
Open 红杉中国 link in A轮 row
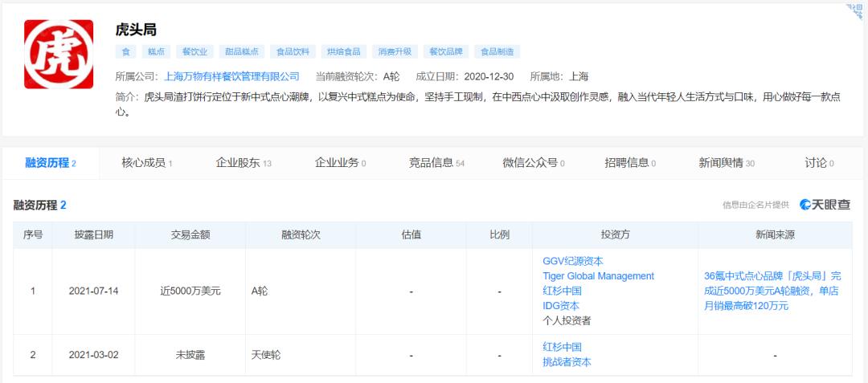click(x=562, y=291)
